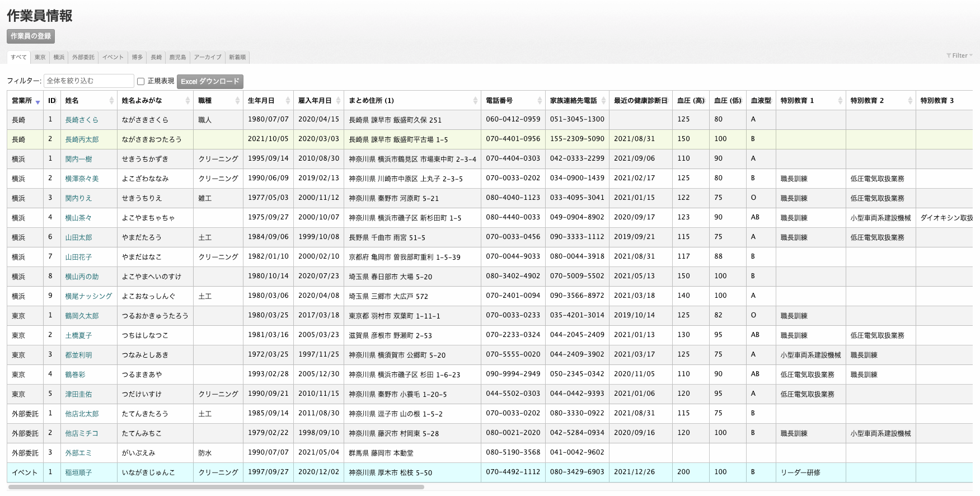Open the 長崎さくら worker link
980x496 pixels.
82,120
